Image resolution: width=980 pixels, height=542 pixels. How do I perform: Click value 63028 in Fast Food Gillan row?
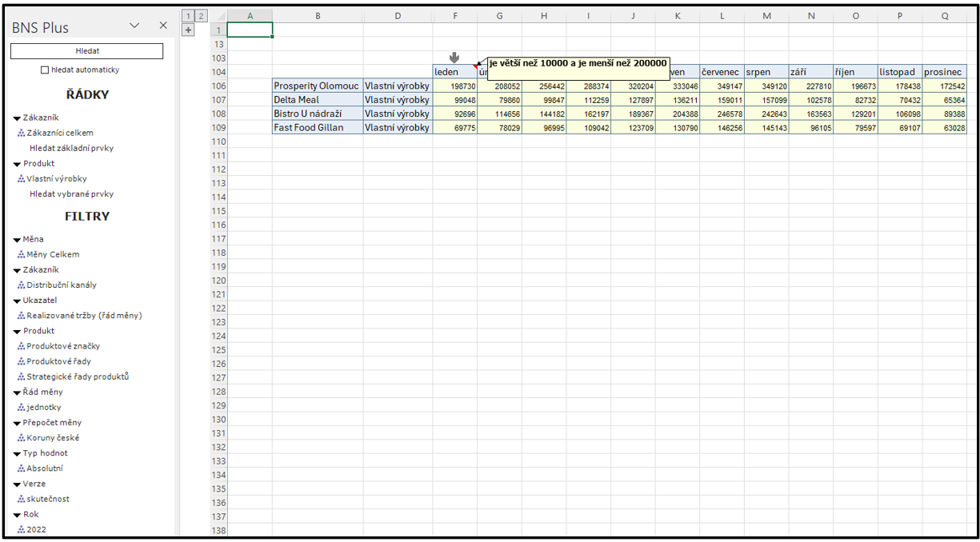[945, 127]
